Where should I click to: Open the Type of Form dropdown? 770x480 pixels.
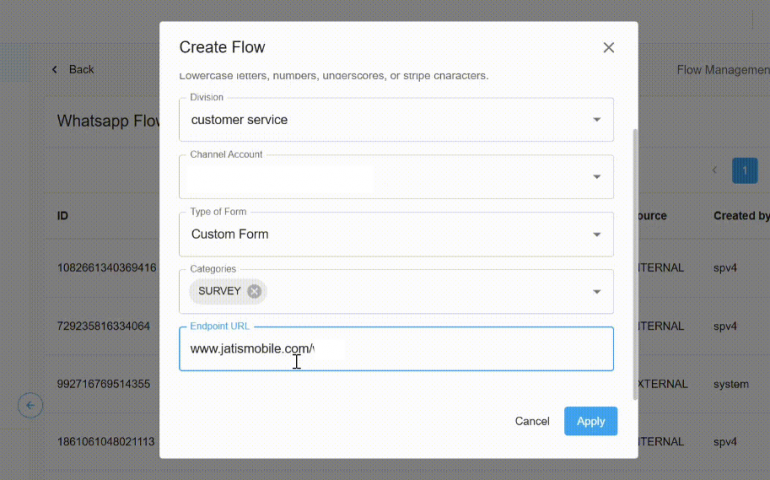pos(596,235)
